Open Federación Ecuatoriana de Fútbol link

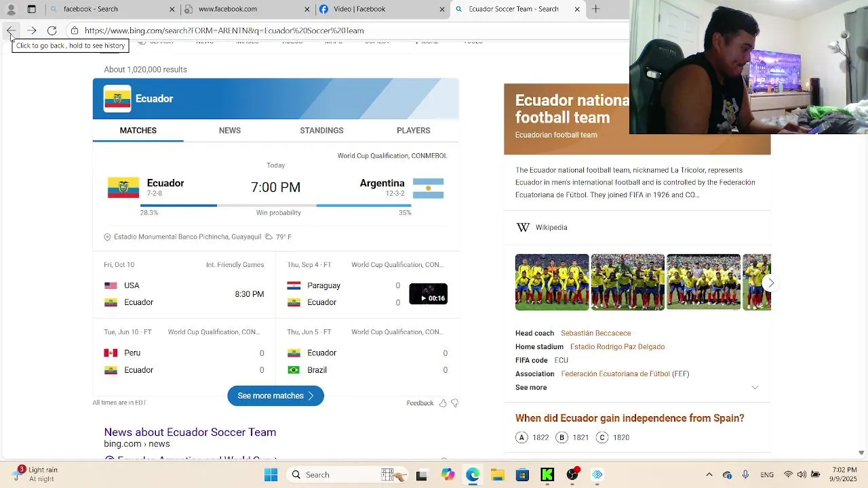point(615,374)
